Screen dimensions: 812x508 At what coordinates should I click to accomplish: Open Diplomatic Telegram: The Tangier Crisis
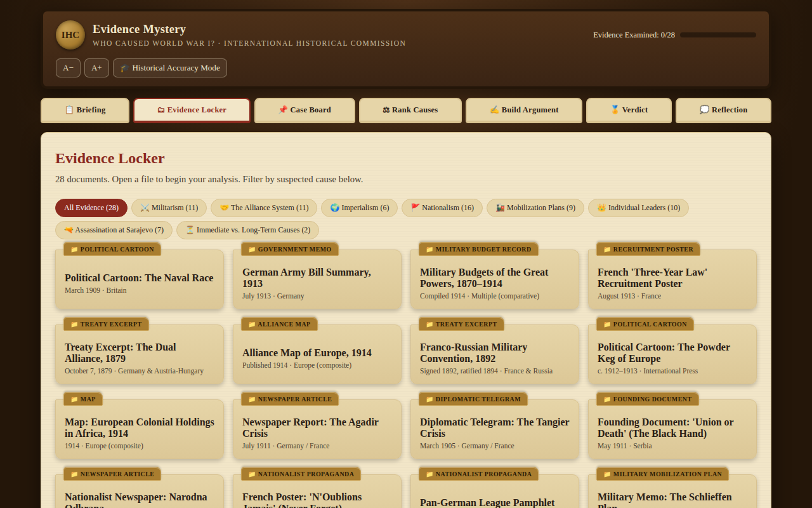coord(495,429)
